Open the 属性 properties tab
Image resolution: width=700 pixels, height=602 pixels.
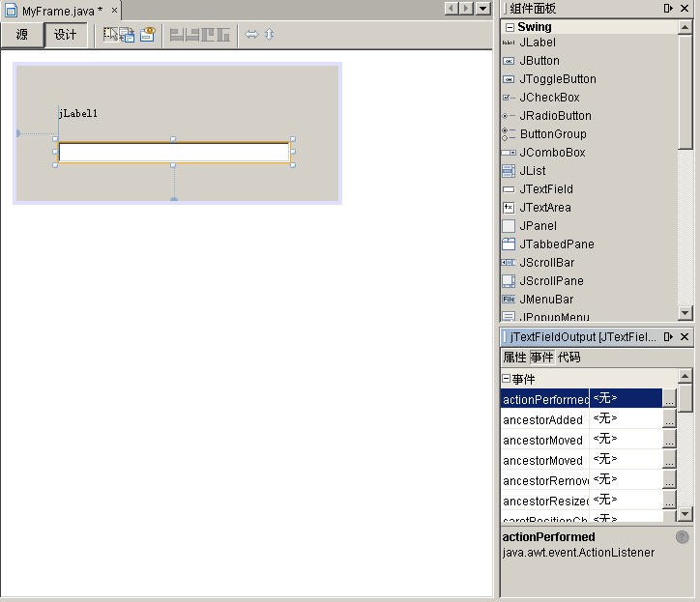coord(514,358)
